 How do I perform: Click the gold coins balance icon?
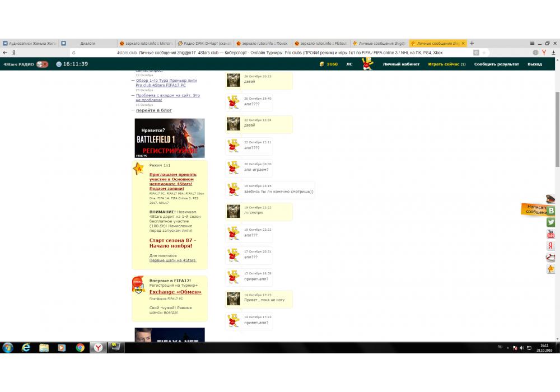click(x=322, y=64)
